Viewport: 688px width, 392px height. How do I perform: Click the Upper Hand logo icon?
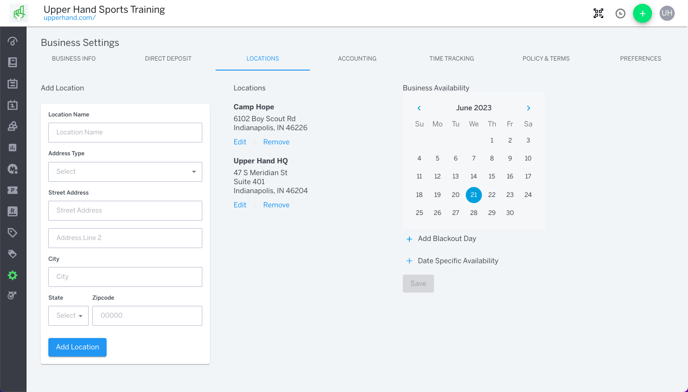19,13
